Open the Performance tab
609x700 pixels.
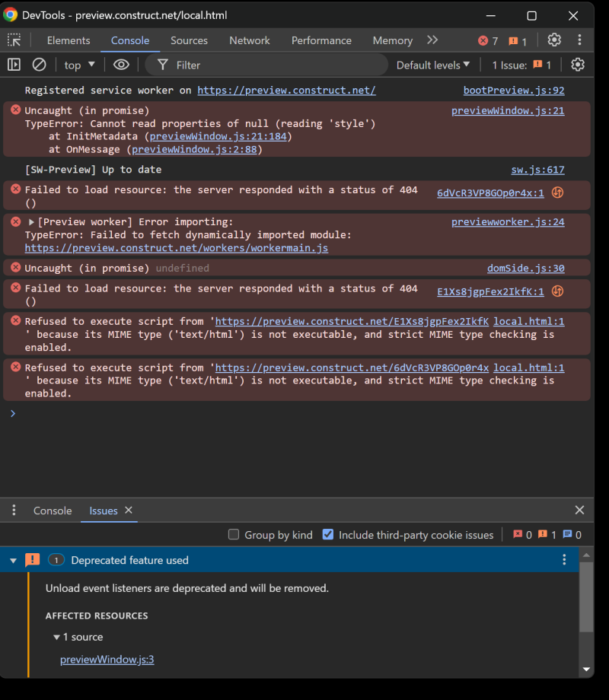tap(321, 40)
